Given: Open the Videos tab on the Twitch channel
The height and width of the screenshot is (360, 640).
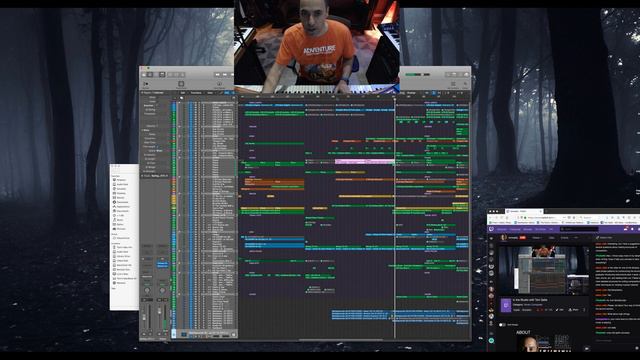Looking at the screenshot, I should pyautogui.click(x=536, y=238).
